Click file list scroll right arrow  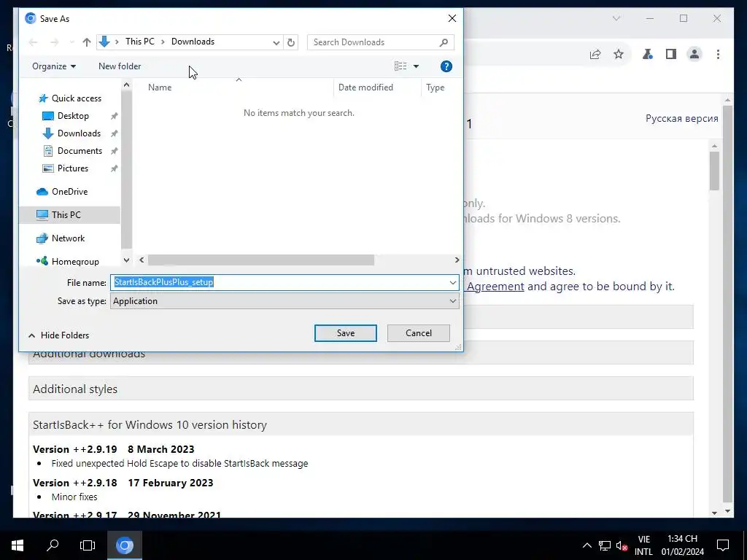(x=457, y=260)
